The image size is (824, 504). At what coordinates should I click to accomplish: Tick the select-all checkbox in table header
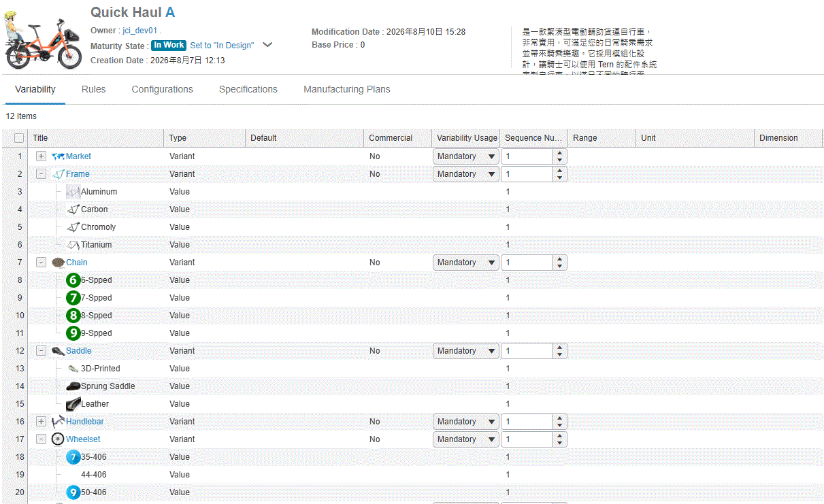pos(19,138)
